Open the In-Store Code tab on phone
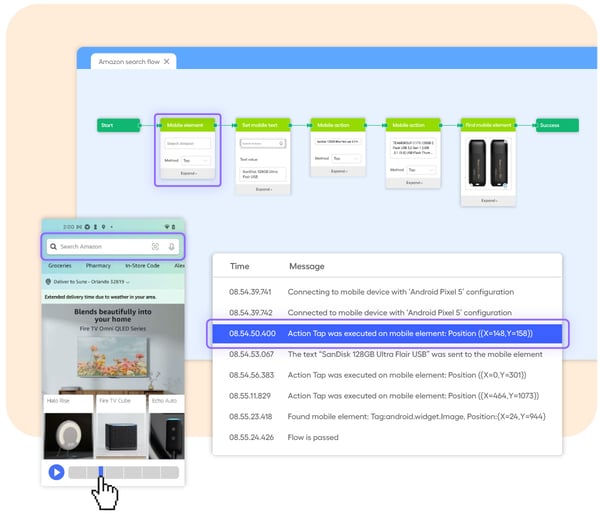This screenshot has height=515, width=600. pyautogui.click(x=142, y=266)
